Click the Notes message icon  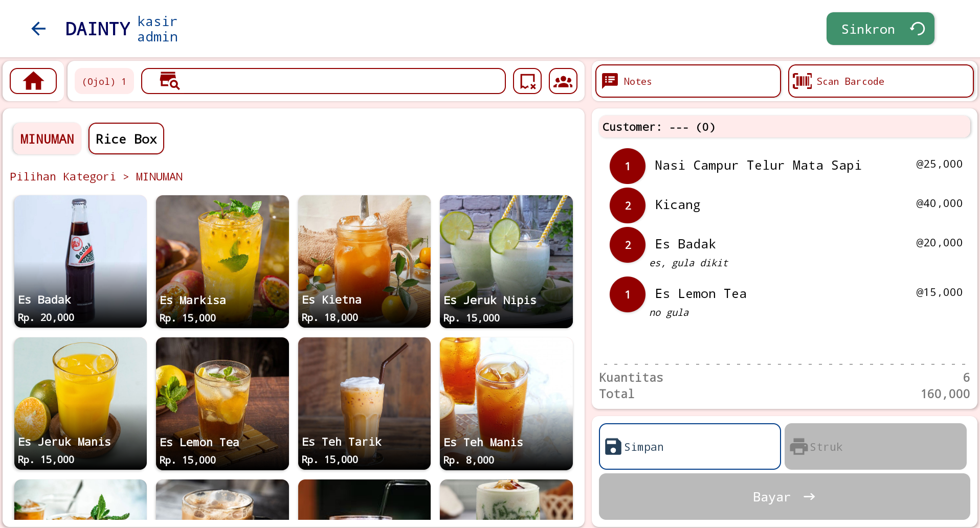click(x=610, y=81)
